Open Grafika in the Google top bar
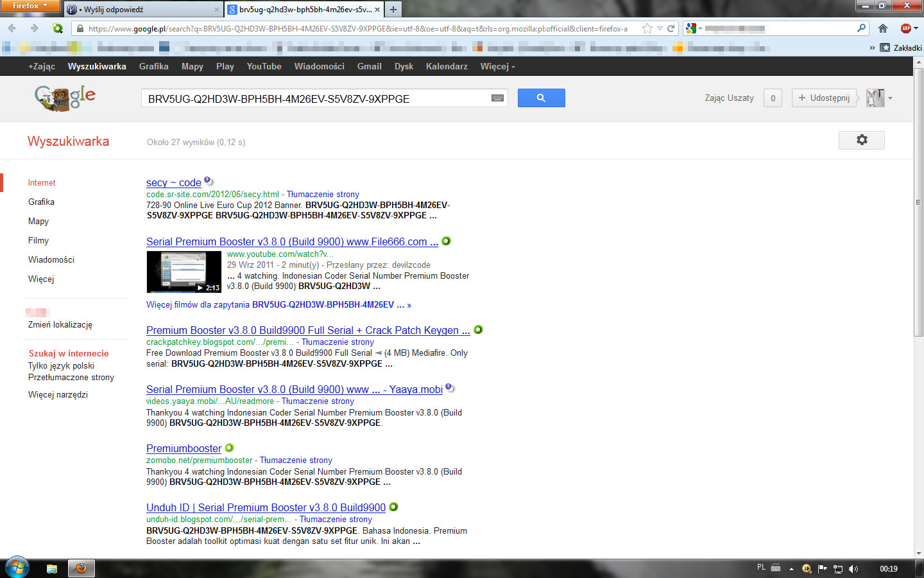Image resolution: width=924 pixels, height=578 pixels. click(x=154, y=66)
